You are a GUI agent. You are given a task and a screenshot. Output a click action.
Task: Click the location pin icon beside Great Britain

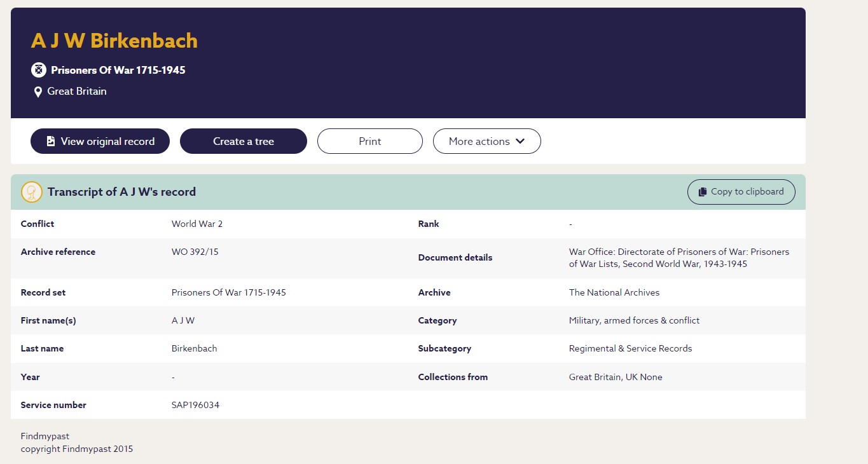pos(38,92)
